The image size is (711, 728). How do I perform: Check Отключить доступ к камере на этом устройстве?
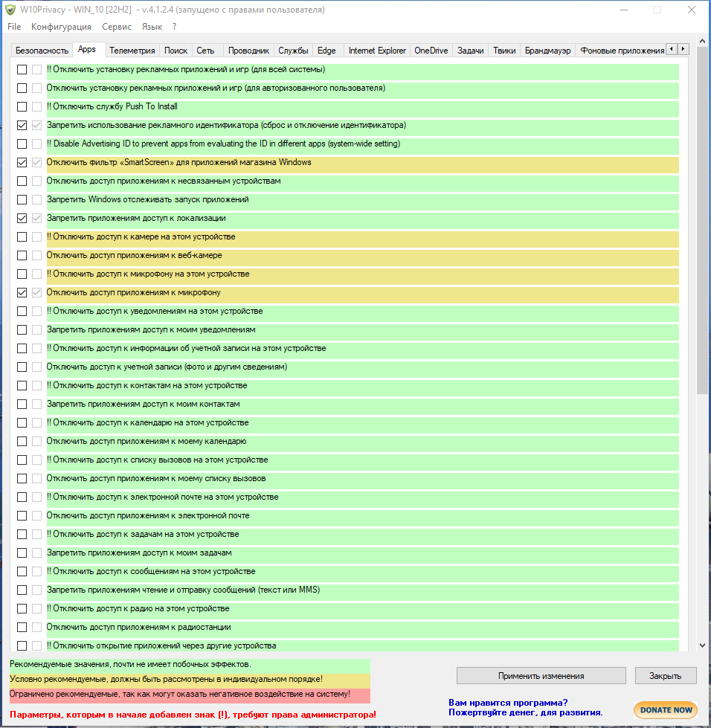(x=22, y=236)
